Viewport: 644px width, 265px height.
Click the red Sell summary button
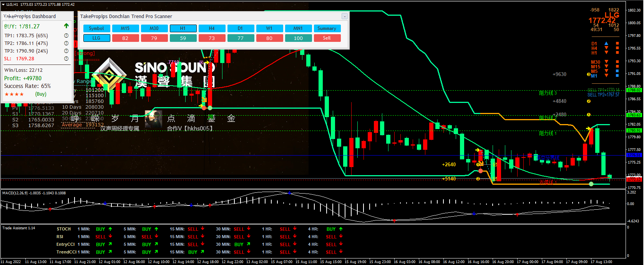[327, 38]
